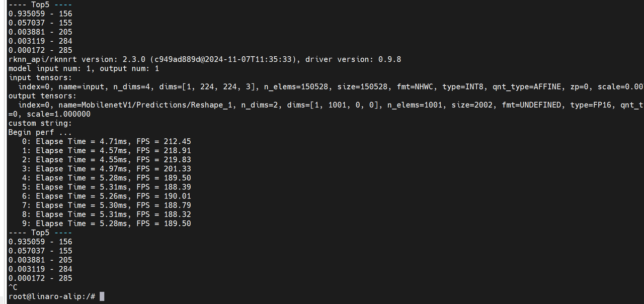Viewport: 644px width, 304px height.
Task: Click the rknn_api version line
Action: [205, 59]
